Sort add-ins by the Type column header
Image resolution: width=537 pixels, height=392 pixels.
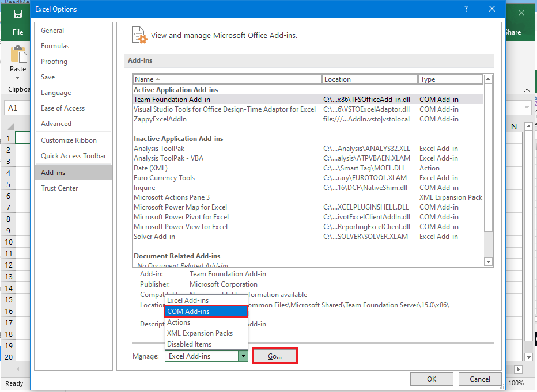pos(451,79)
